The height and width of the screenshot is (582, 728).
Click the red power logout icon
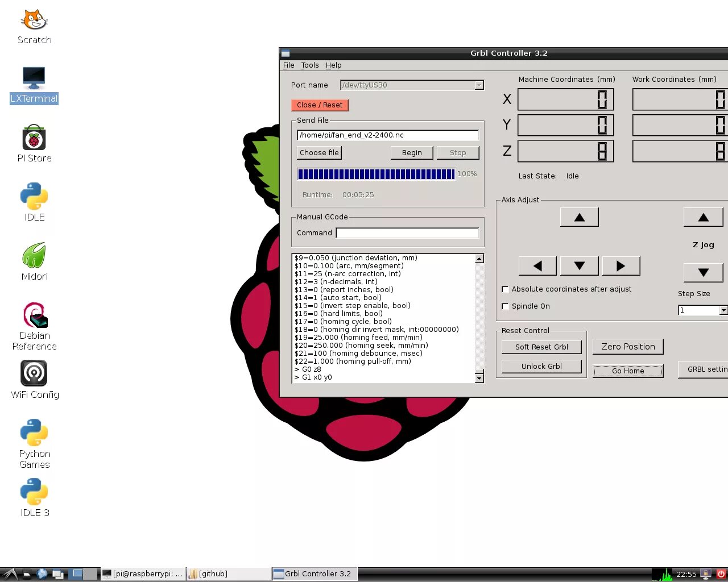point(721,574)
